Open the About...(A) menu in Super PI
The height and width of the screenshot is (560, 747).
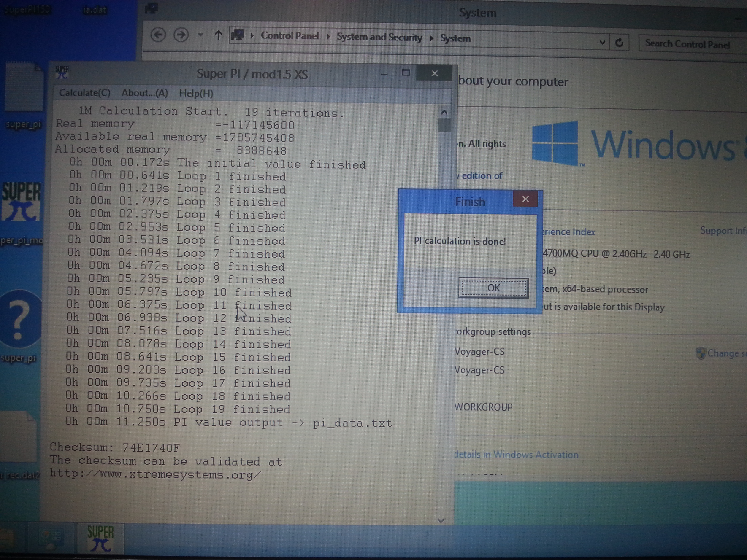[145, 93]
